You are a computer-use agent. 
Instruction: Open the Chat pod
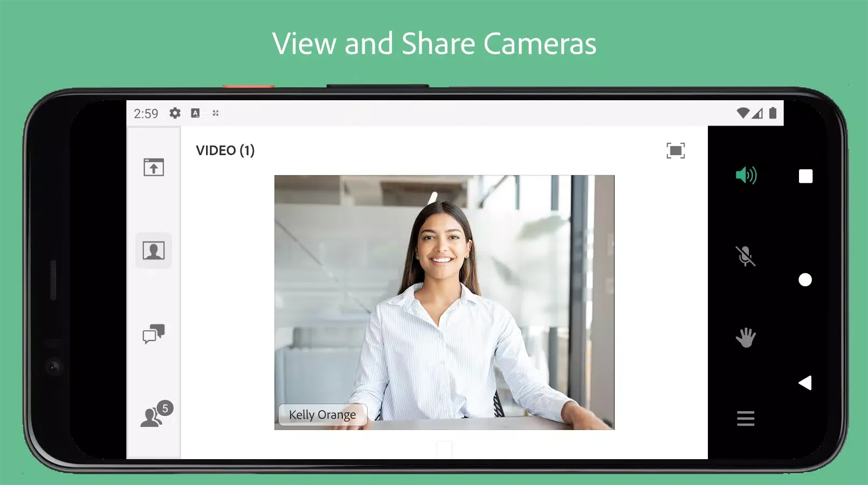pos(155,333)
